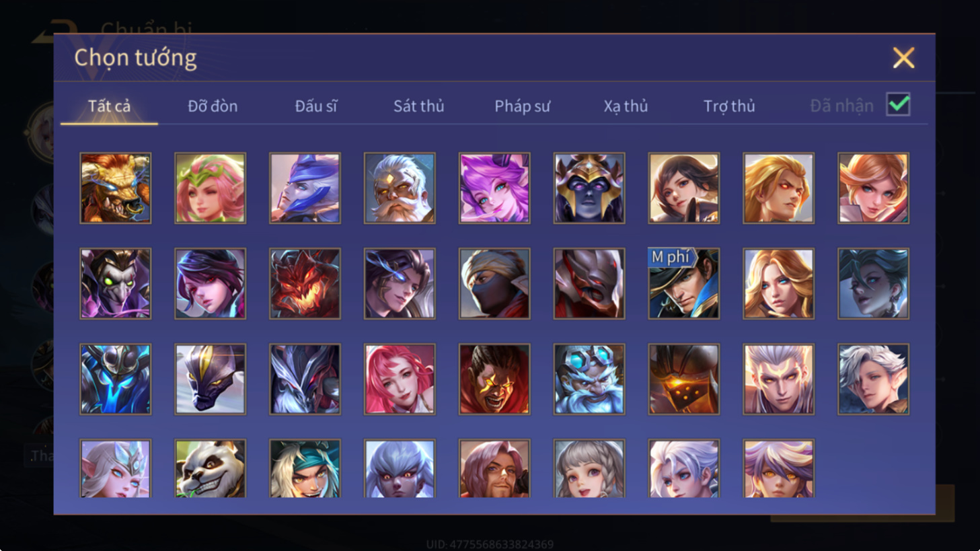Screen dimensions: 980x551
Task: Pick the girl with braided gray hair
Action: pyautogui.click(x=589, y=468)
